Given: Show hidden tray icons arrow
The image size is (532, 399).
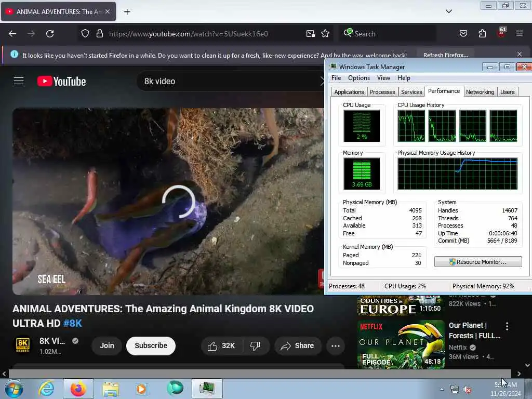Looking at the screenshot, I should click(x=442, y=390).
